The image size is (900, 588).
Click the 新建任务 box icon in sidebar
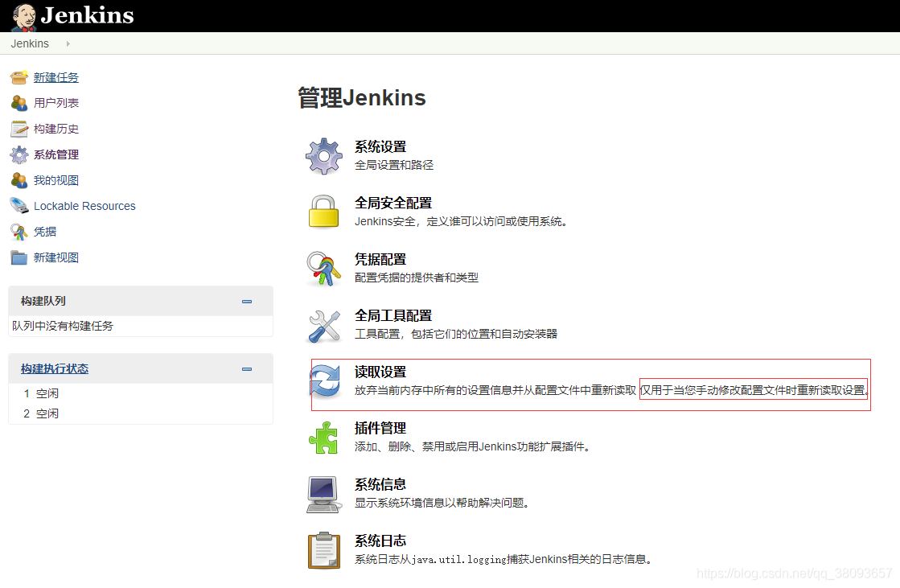(19, 77)
